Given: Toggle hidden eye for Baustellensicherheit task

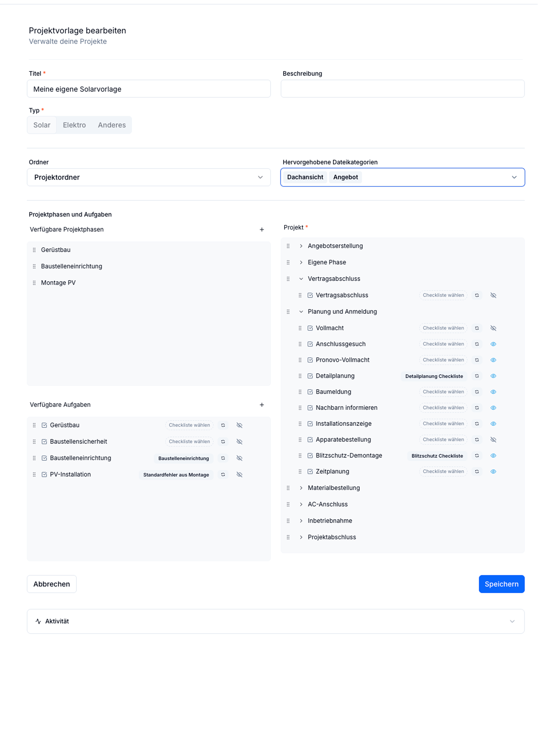Looking at the screenshot, I should point(239,442).
